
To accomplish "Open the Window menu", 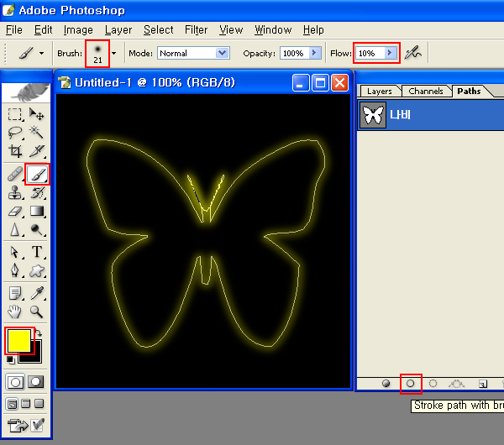I will 273,30.
